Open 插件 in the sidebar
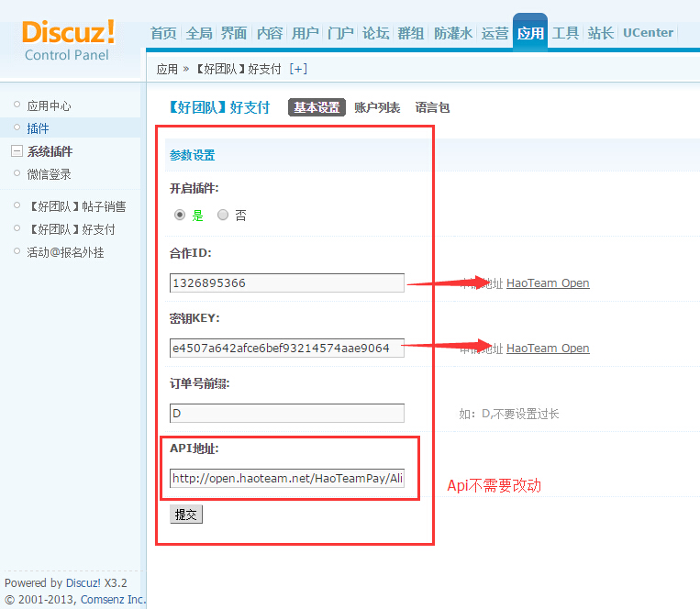Viewport: 700px width, 609px height. [x=38, y=128]
